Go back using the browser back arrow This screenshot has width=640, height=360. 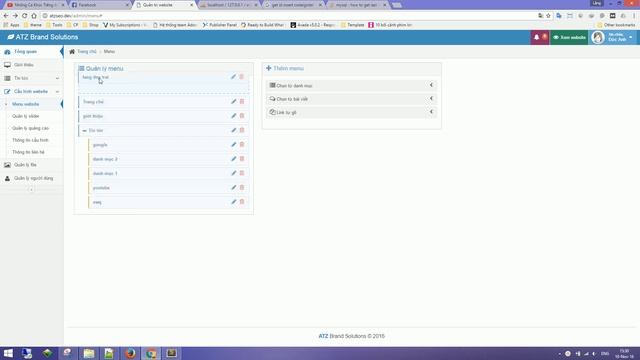click(x=6, y=16)
